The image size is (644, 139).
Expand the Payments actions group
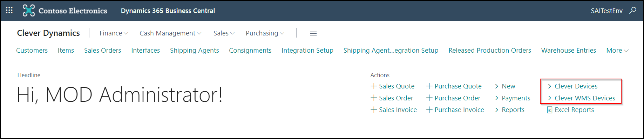[513, 98]
